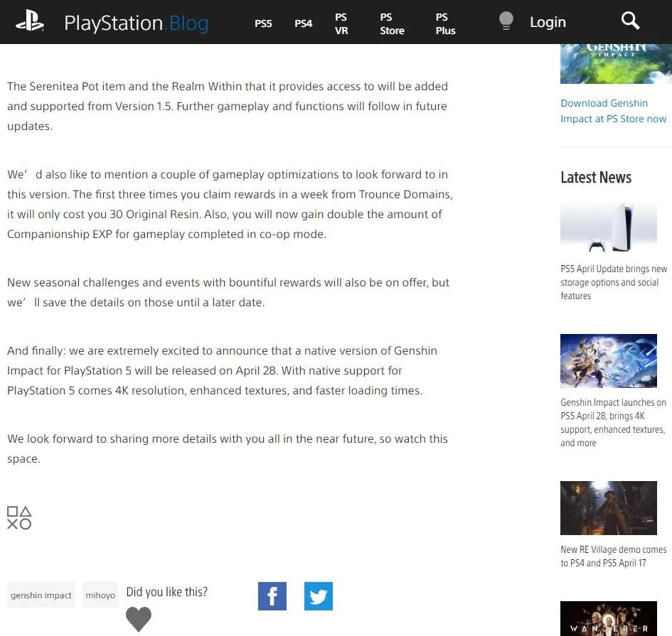Open the PS Plus menu item
This screenshot has height=636, width=672.
coord(445,23)
